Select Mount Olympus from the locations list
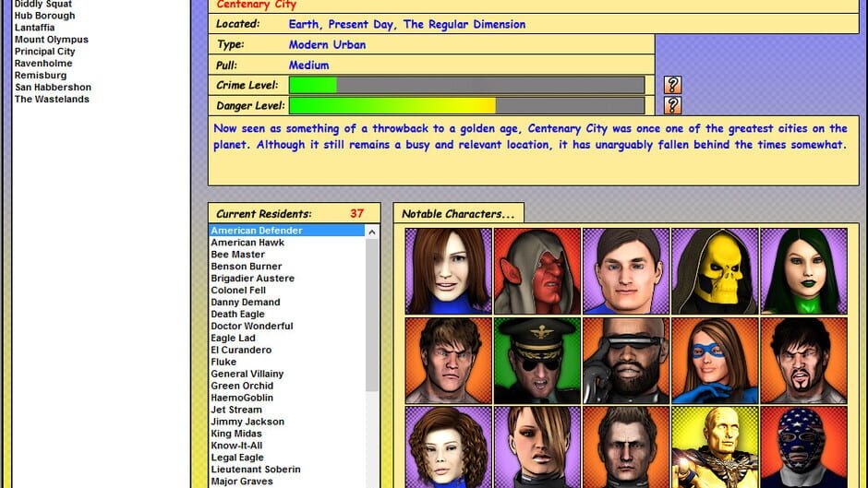Image resolution: width=868 pixels, height=488 pixels. [52, 40]
